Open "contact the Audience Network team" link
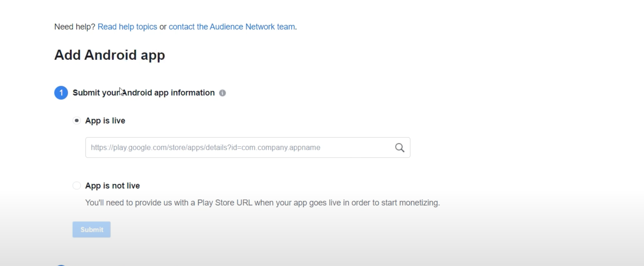 point(232,27)
